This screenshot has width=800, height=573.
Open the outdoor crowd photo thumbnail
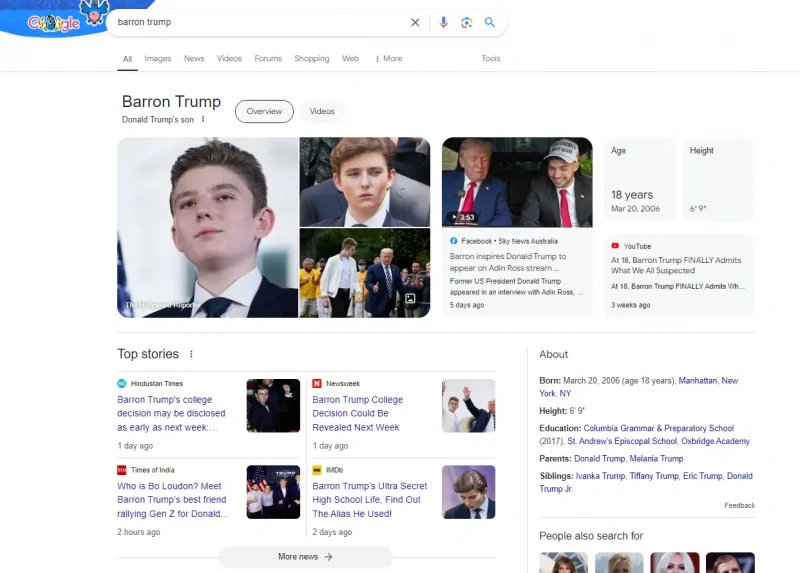tap(365, 273)
